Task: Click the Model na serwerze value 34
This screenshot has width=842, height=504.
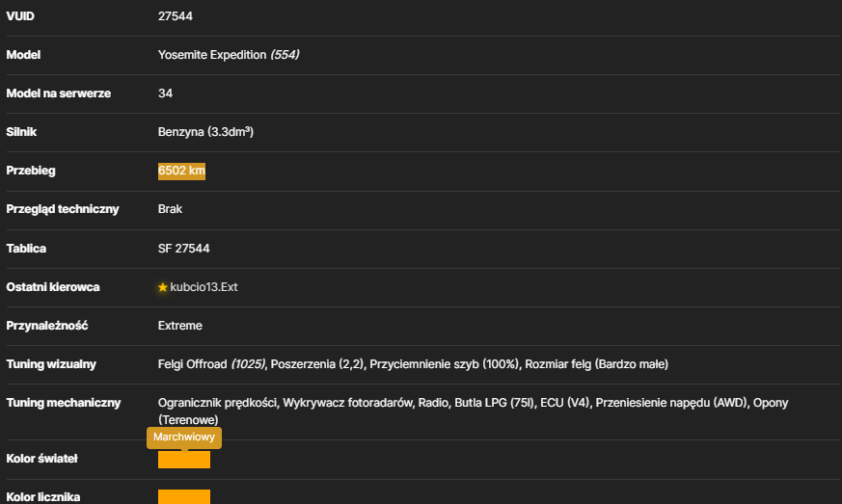Action: coord(165,93)
